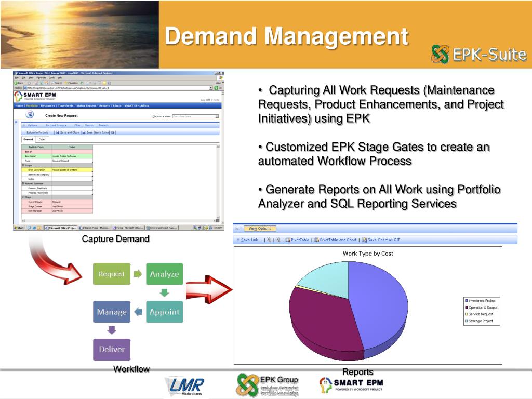Click the Work Type by Cost chart title
Image resolution: width=532 pixels, height=399 pixels.
point(368,254)
